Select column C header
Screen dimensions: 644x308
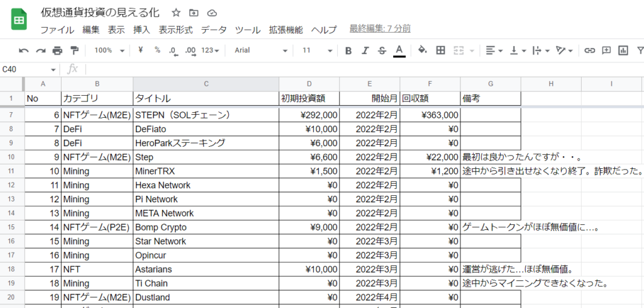[206, 84]
